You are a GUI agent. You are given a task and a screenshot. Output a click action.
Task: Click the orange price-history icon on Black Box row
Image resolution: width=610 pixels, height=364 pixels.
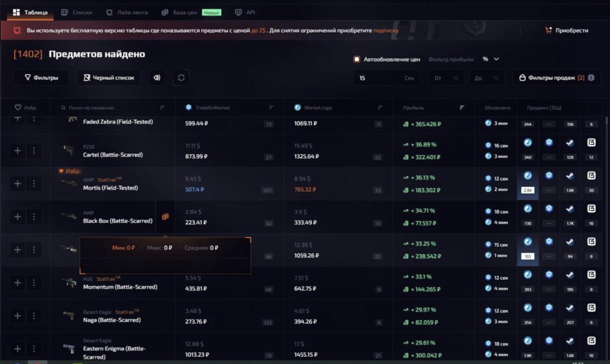pyautogui.click(x=165, y=217)
